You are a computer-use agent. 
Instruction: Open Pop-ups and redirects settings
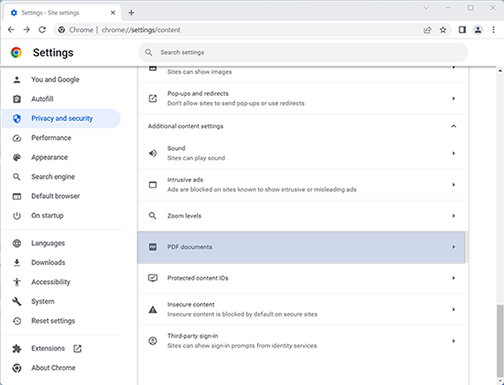[303, 98]
